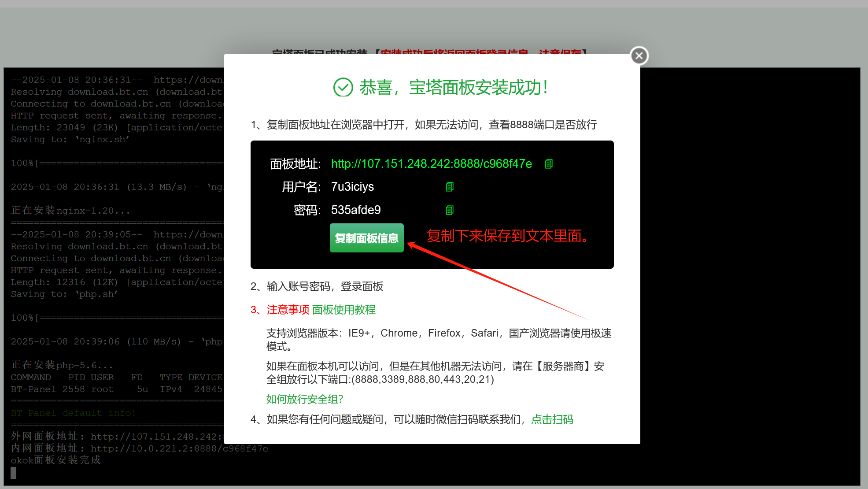This screenshot has width=868, height=489.
Task: Click the 用户名 label
Action: pos(301,187)
